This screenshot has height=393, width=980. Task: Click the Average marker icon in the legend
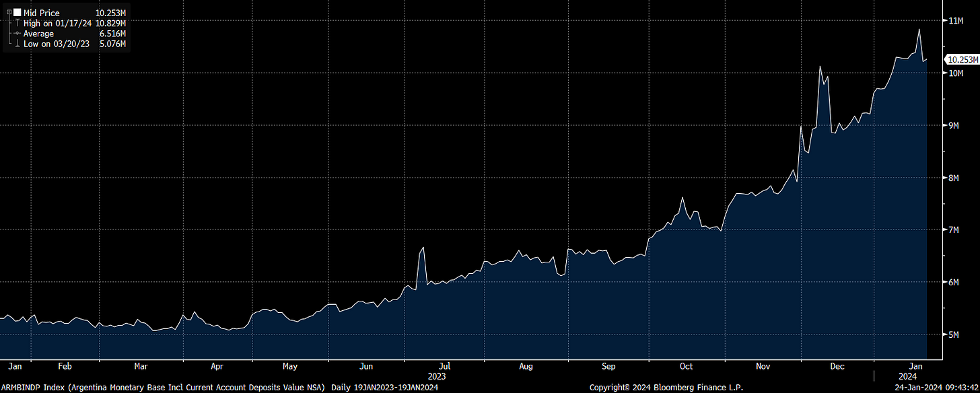[x=17, y=34]
